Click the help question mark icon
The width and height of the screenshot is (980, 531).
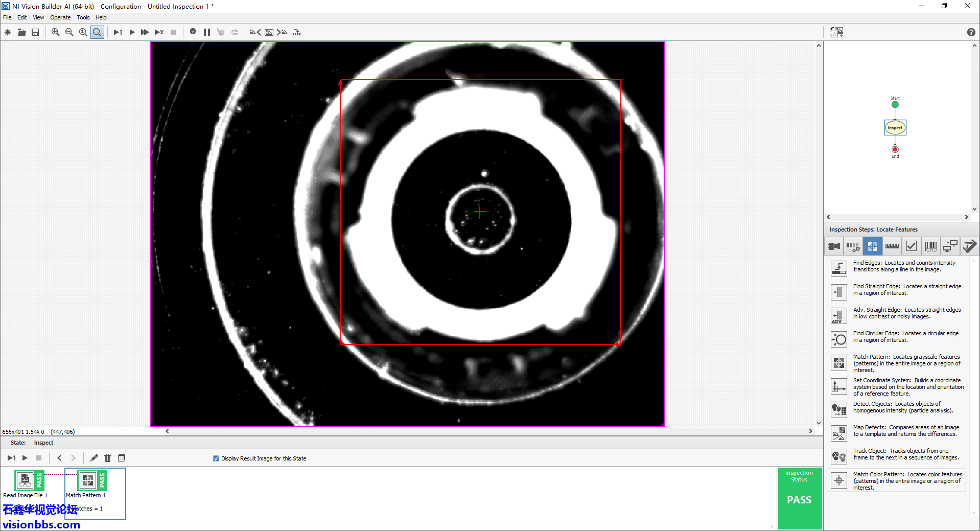tap(971, 32)
